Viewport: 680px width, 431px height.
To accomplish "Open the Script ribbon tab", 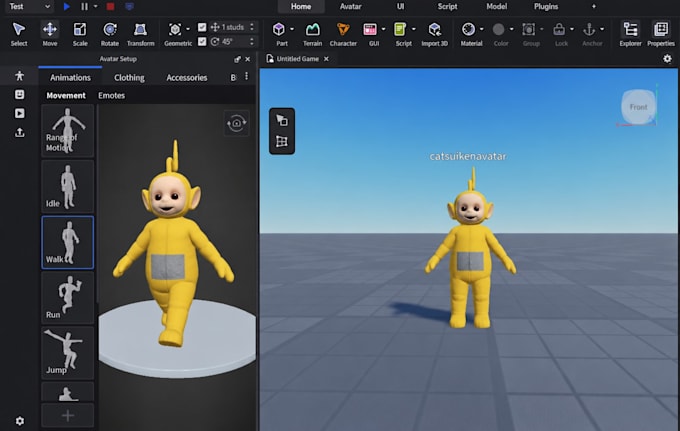I will point(447,7).
